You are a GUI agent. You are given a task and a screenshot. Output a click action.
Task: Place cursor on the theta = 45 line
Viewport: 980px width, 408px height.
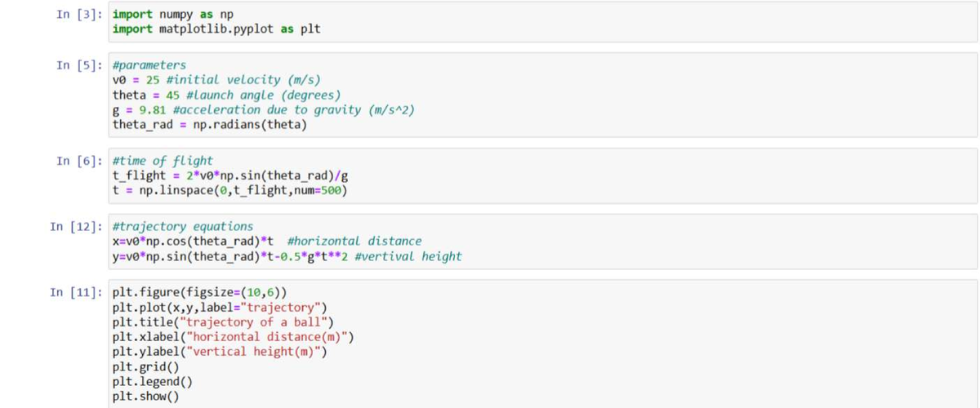(x=226, y=95)
